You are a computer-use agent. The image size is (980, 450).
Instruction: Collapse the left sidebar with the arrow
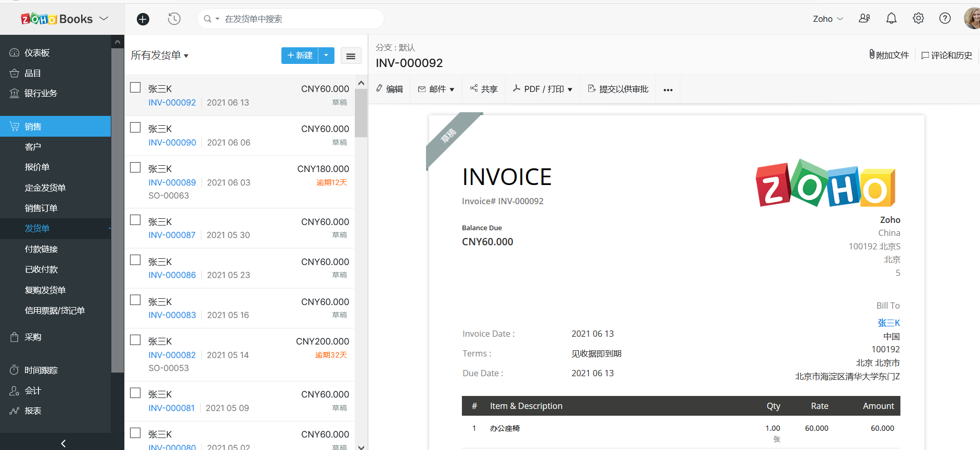coord(63,443)
